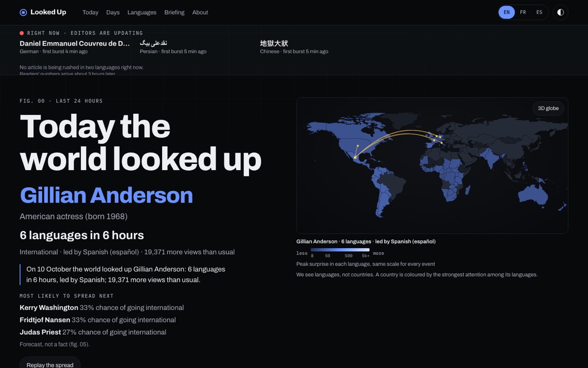
Task: Click the Gillian Anderson headline name
Action: tap(106, 195)
